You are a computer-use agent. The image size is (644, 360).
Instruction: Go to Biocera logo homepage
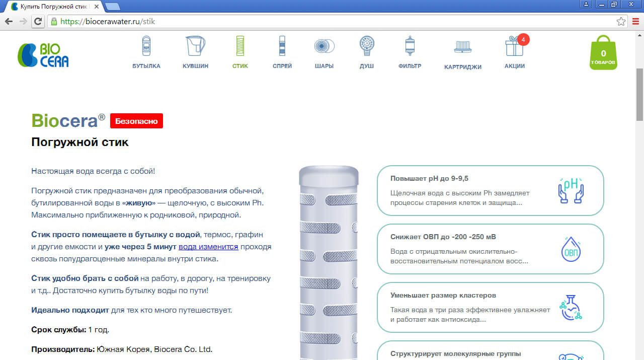pyautogui.click(x=43, y=55)
